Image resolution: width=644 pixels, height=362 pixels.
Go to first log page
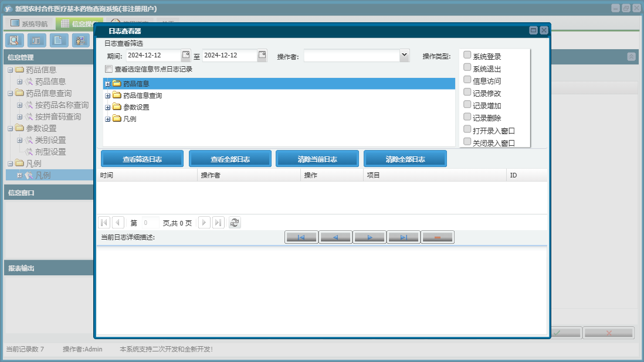click(x=104, y=223)
